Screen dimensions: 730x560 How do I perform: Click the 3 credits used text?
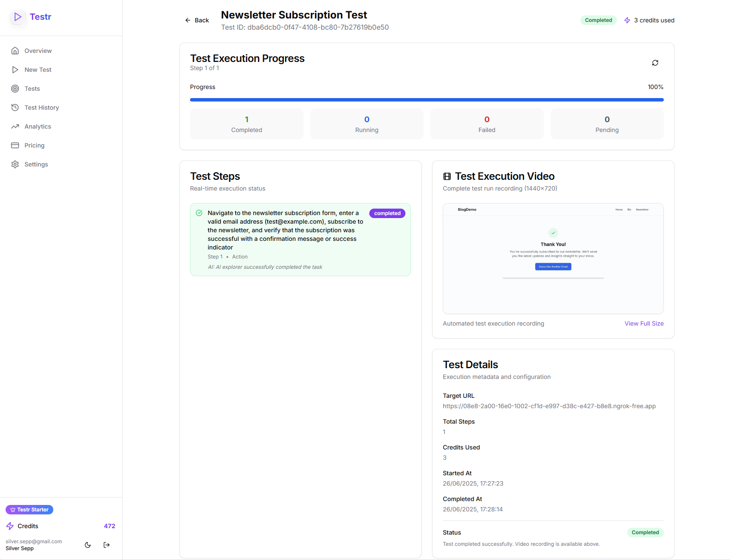654,20
